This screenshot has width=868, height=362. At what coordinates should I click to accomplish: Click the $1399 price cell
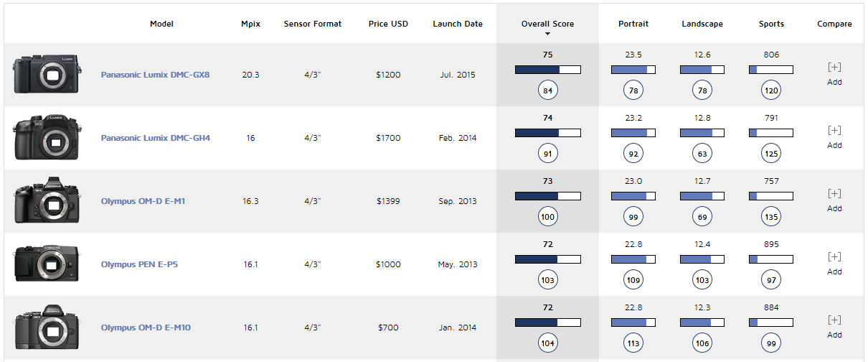tap(388, 201)
